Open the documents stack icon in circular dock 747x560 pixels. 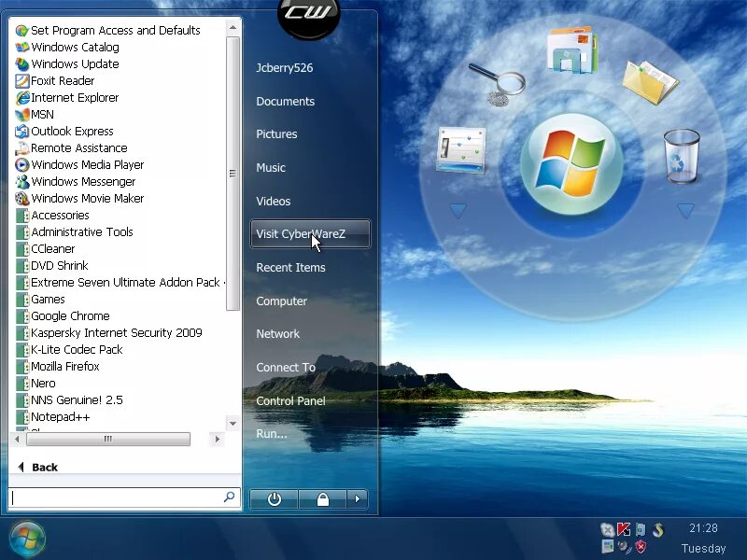pos(572,50)
